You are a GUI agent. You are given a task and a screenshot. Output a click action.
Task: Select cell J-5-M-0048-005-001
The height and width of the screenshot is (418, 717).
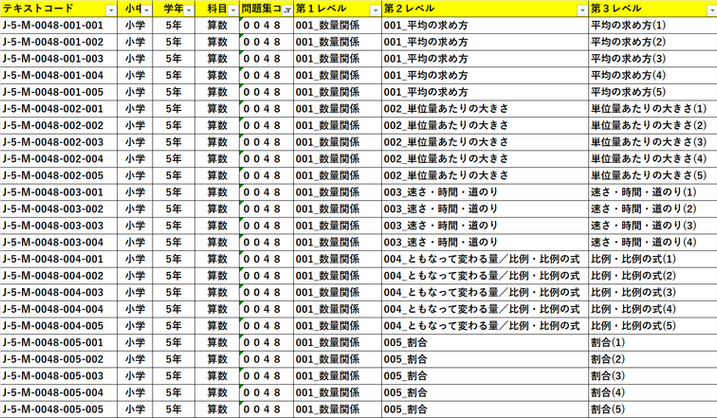point(59,343)
